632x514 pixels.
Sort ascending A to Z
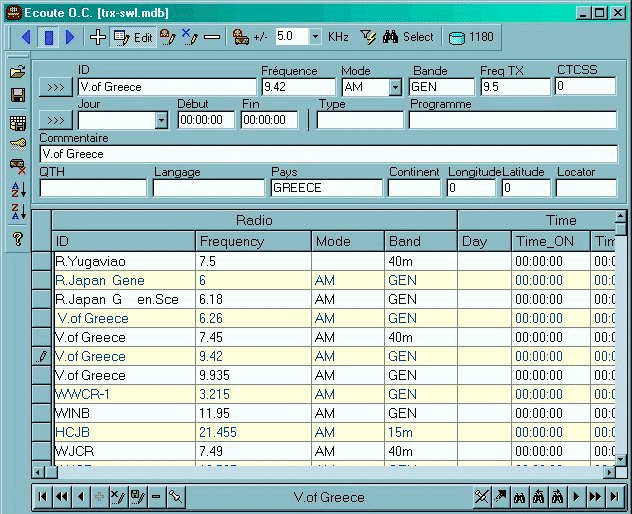tap(19, 189)
